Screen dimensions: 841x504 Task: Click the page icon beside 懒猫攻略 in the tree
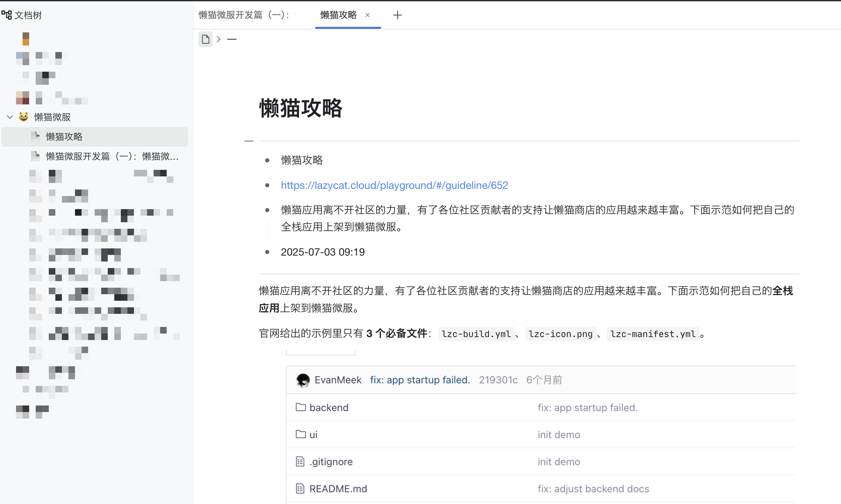tap(35, 136)
